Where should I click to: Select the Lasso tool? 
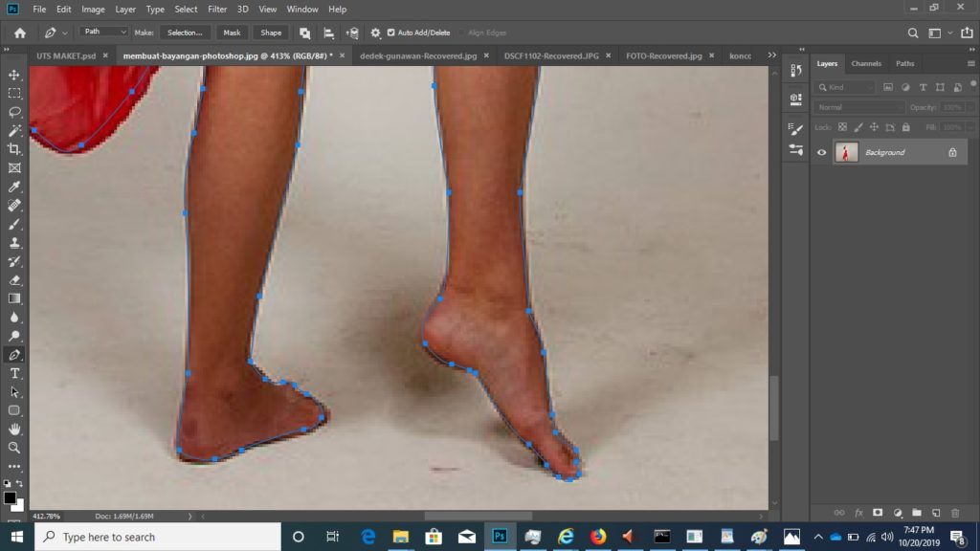pyautogui.click(x=14, y=113)
